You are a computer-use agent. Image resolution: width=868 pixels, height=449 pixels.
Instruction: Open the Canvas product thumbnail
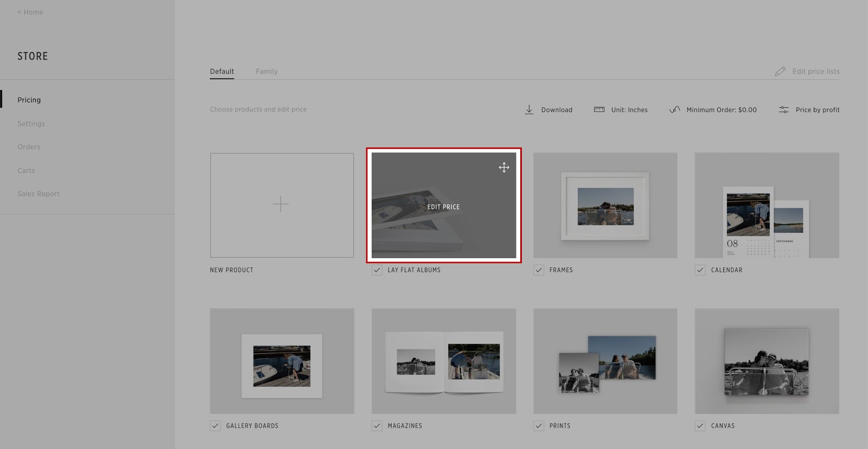pyautogui.click(x=767, y=361)
